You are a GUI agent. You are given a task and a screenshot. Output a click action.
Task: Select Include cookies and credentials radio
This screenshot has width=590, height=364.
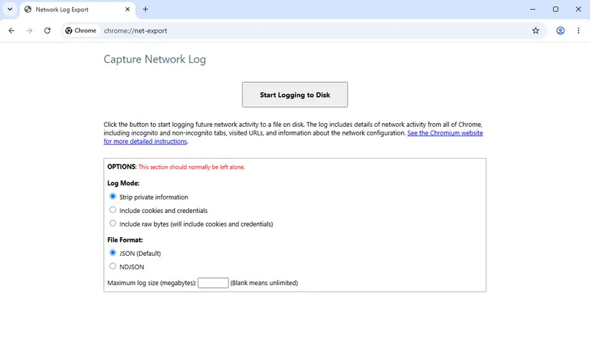[x=113, y=210]
